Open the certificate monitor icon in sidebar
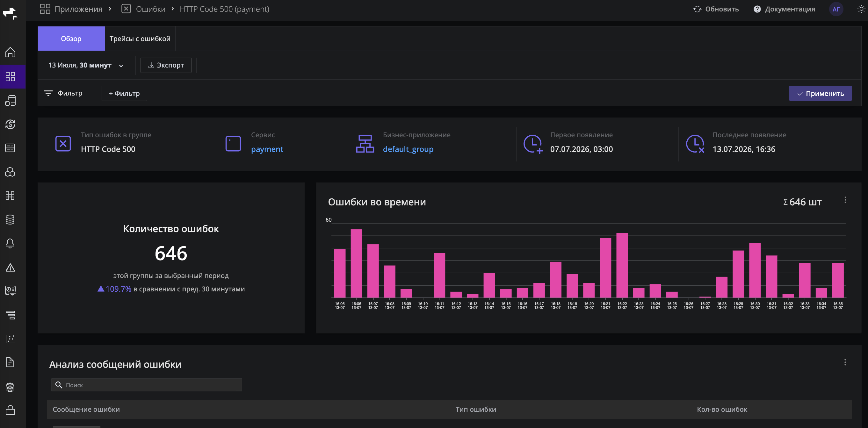This screenshot has width=868, height=428. click(10, 291)
